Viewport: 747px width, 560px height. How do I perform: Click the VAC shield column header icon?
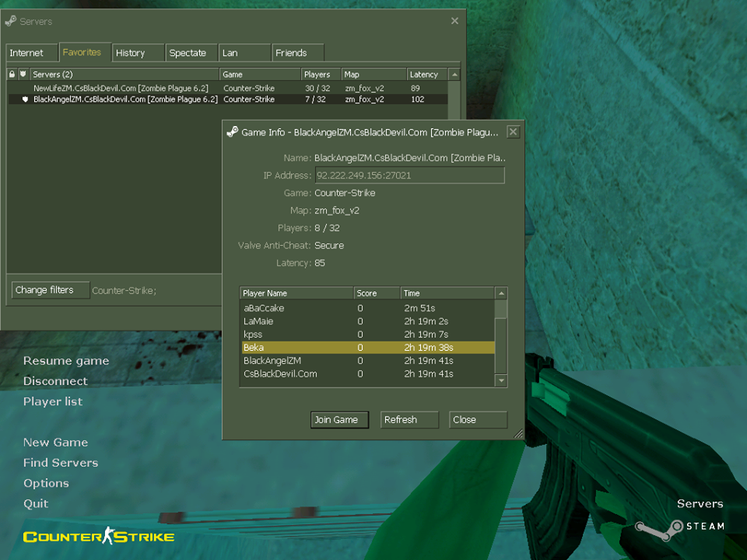point(23,75)
